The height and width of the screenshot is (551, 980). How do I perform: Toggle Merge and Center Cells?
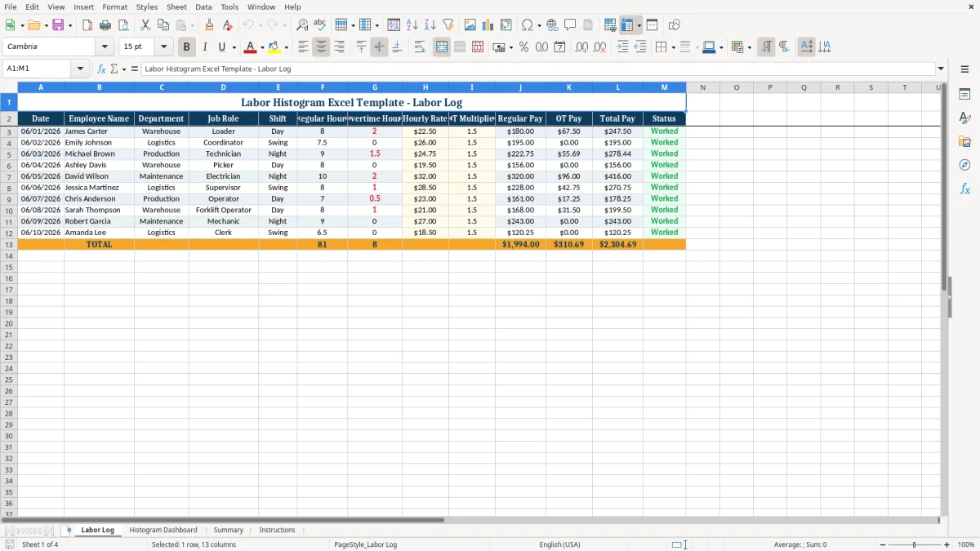point(442,47)
